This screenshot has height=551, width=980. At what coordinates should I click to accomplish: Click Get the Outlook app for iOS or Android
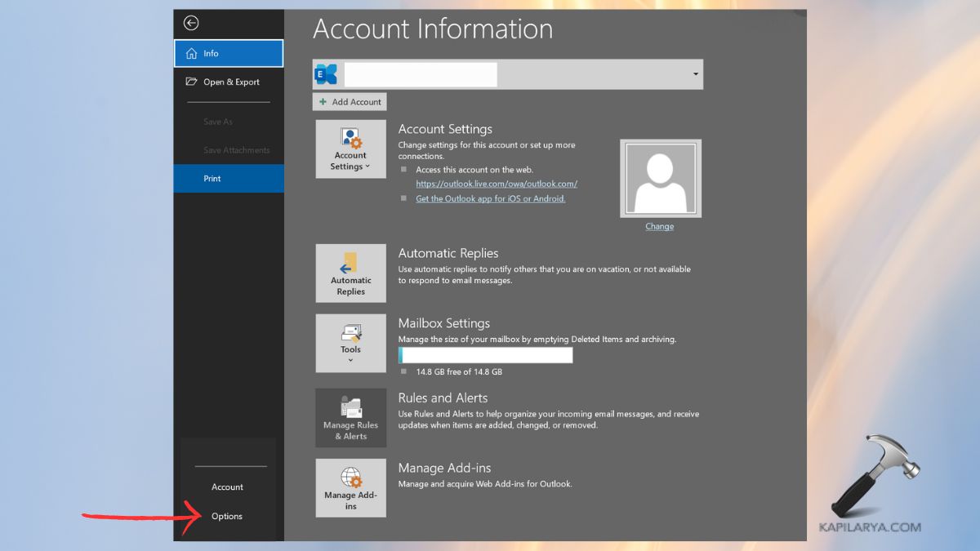[491, 198]
